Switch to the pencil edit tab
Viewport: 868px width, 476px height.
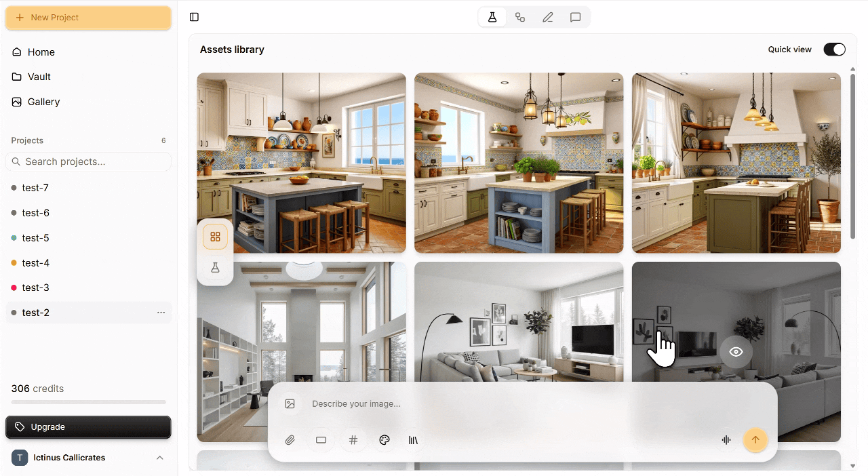tap(548, 18)
